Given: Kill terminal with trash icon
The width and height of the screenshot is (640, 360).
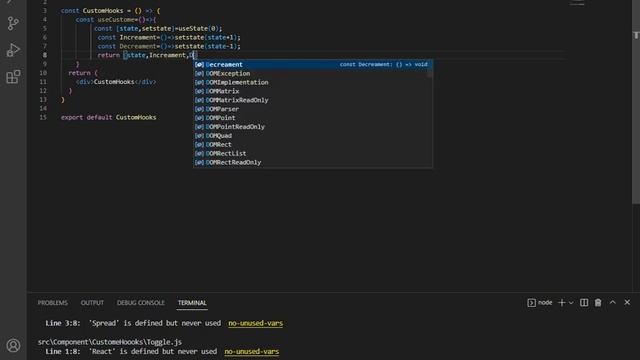Looking at the screenshot, I should click(598, 302).
